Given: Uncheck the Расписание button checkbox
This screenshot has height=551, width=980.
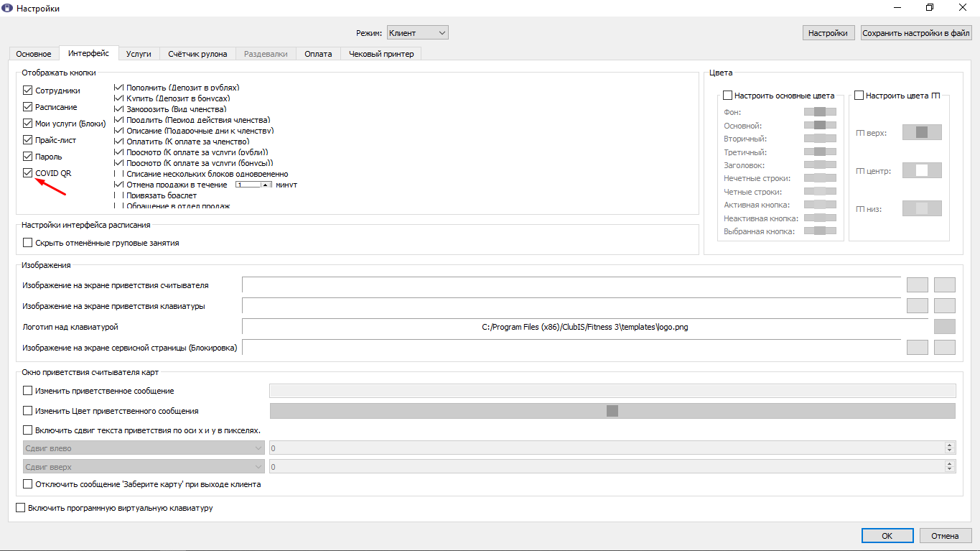Looking at the screenshot, I should pyautogui.click(x=28, y=107).
